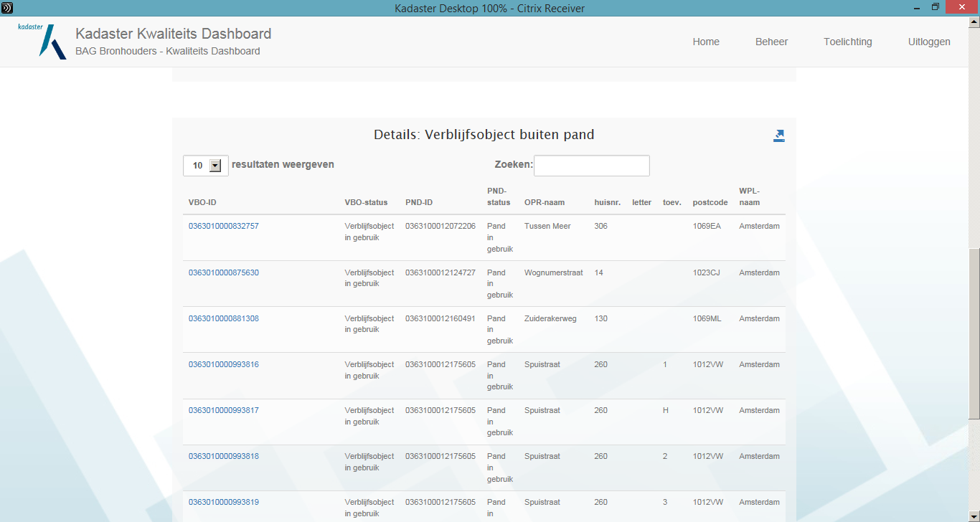Click PND-ID cell 0363100012072206

pyautogui.click(x=440, y=226)
